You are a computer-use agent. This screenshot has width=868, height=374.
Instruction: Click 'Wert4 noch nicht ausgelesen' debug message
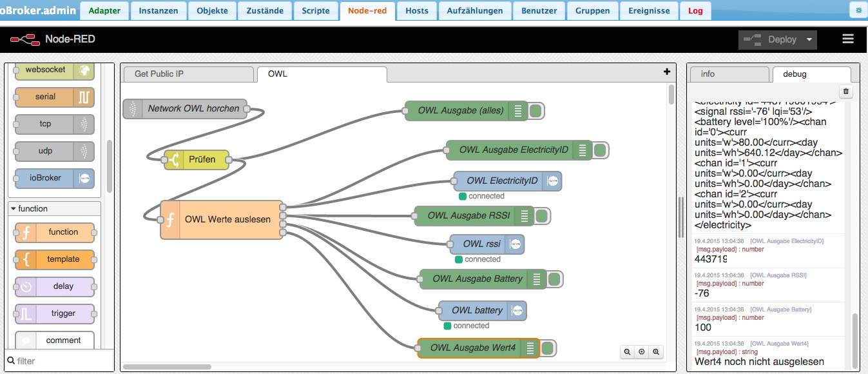coord(759,362)
